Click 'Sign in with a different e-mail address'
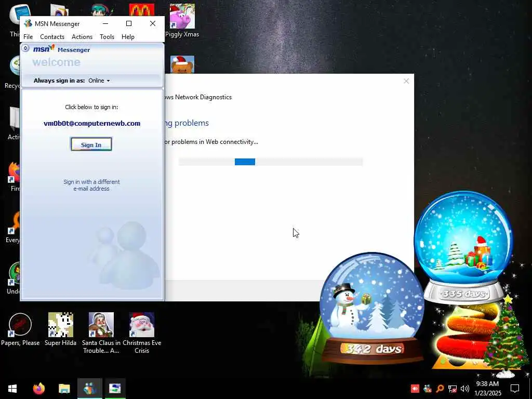The height and width of the screenshot is (399, 532). pyautogui.click(x=91, y=185)
